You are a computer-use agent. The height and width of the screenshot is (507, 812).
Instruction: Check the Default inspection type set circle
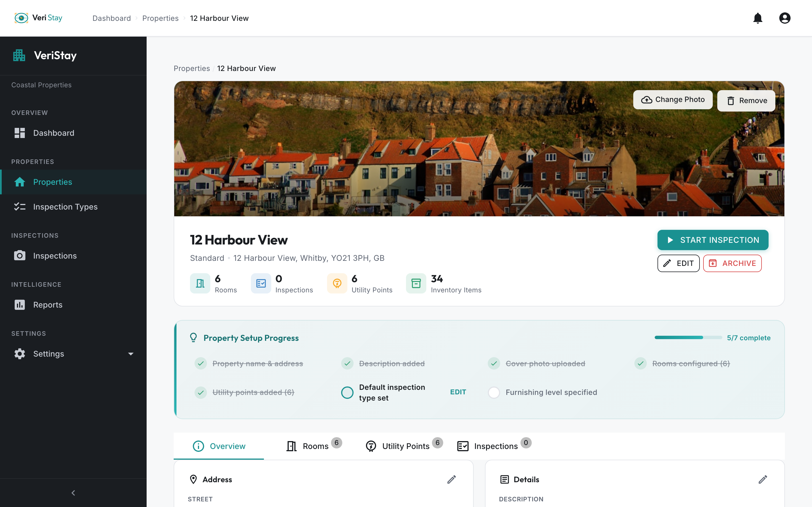[348, 392]
